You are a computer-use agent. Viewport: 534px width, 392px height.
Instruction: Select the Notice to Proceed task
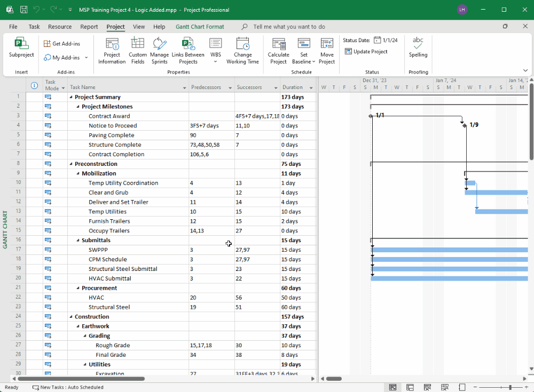113,125
